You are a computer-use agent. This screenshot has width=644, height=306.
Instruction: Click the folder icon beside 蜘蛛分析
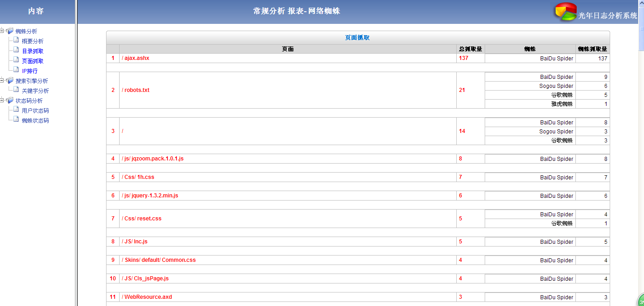click(x=10, y=31)
